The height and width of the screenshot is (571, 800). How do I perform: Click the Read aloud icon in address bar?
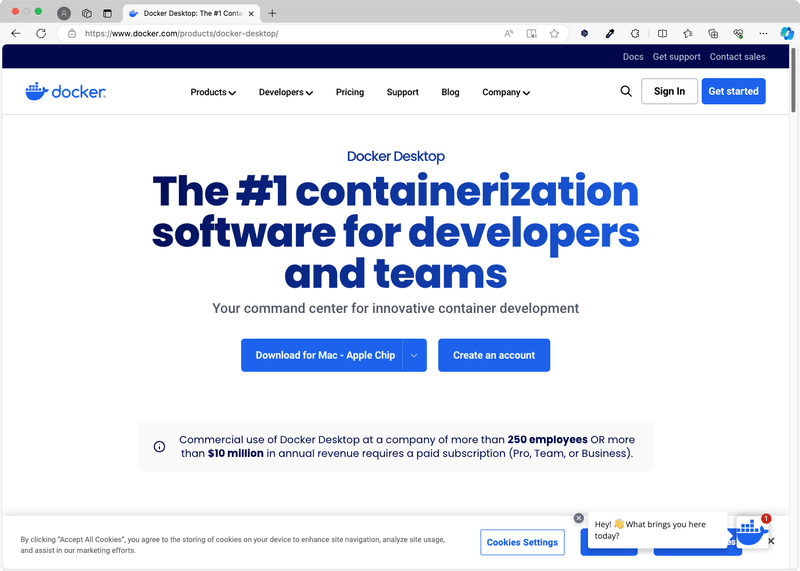(509, 34)
